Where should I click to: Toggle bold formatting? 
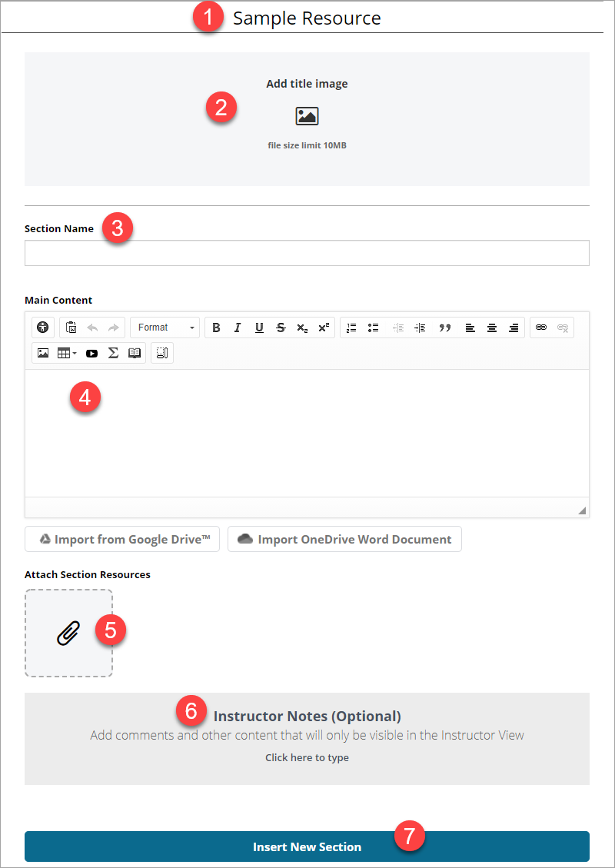[x=217, y=328]
